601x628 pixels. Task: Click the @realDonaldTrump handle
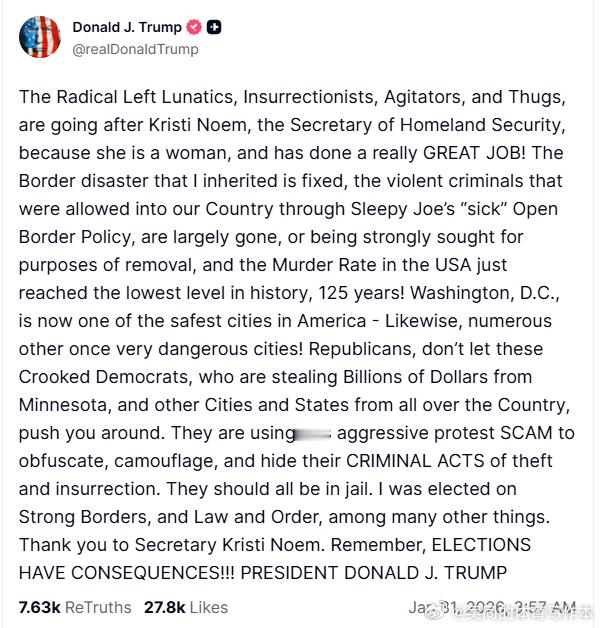[x=136, y=49]
